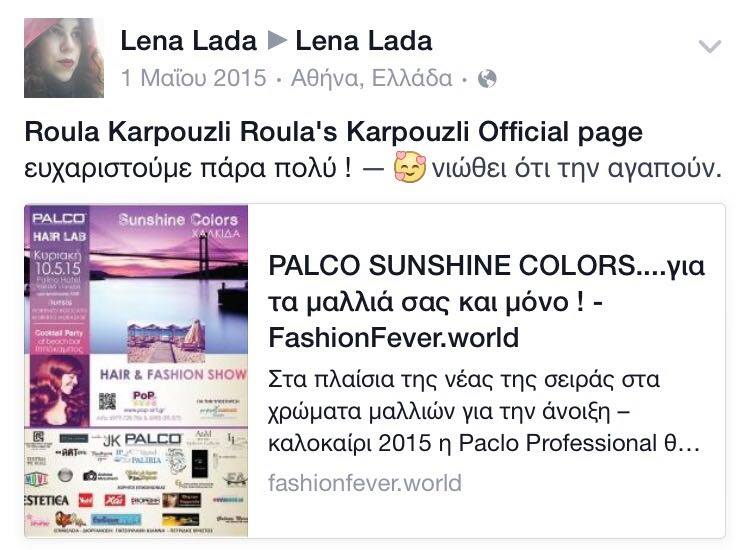Open the first Lena Lada name link
The width and height of the screenshot is (746, 550).
pyautogui.click(x=188, y=41)
